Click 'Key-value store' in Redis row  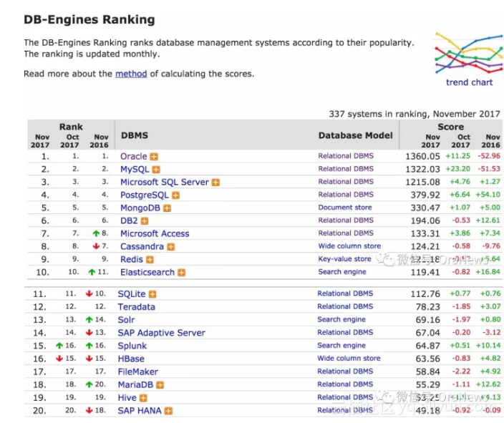click(x=344, y=259)
